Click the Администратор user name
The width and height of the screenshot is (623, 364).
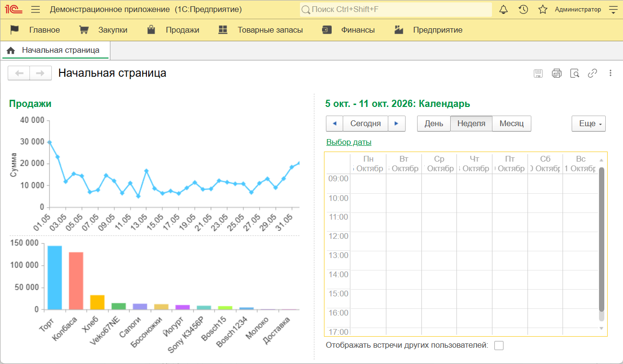click(x=578, y=10)
